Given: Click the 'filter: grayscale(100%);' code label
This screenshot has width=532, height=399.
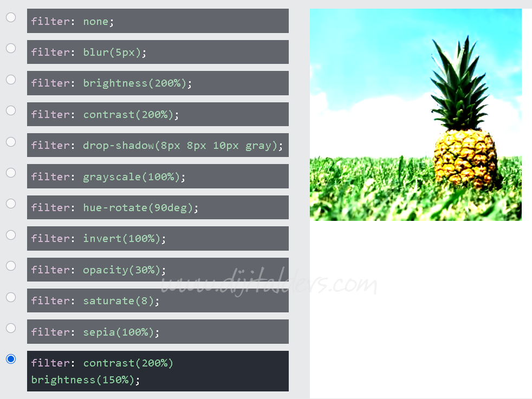Looking at the screenshot, I should point(108,177).
